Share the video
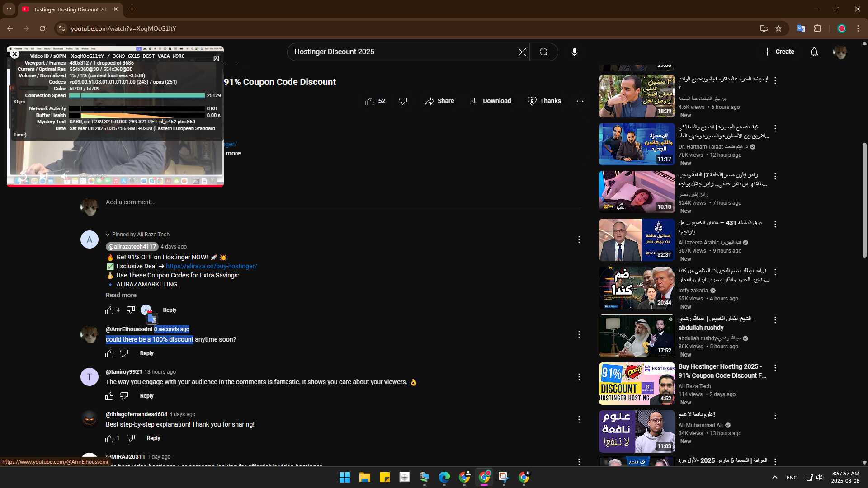 click(x=439, y=101)
